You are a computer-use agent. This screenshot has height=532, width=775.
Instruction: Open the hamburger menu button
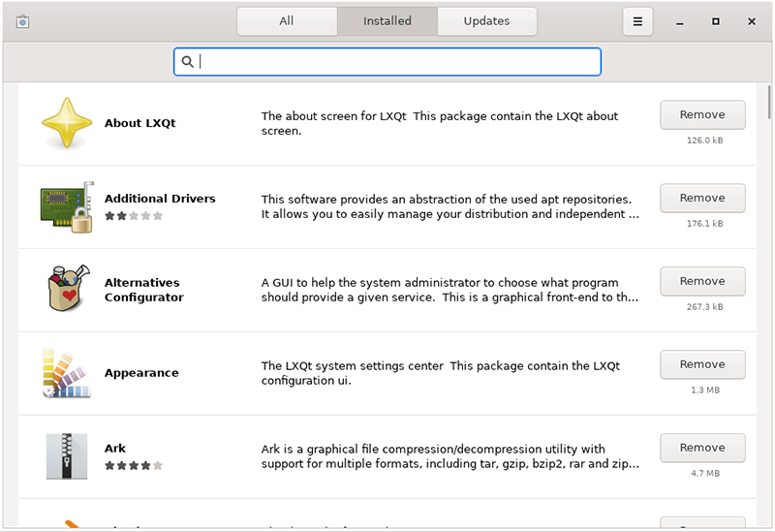point(637,21)
